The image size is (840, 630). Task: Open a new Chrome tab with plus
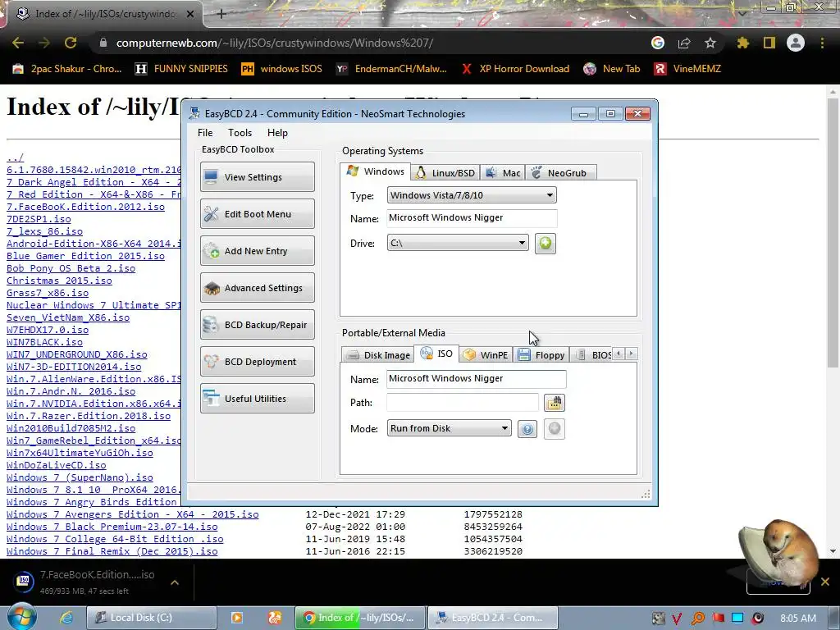pos(221,14)
